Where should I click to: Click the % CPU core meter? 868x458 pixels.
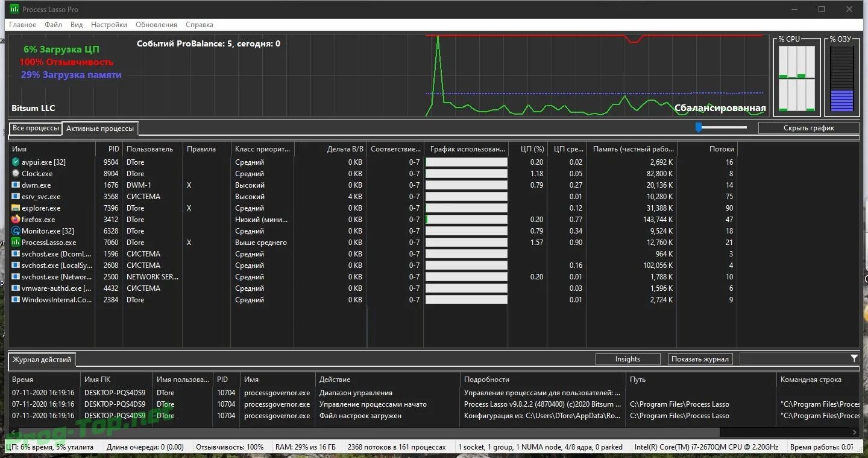tap(796, 78)
